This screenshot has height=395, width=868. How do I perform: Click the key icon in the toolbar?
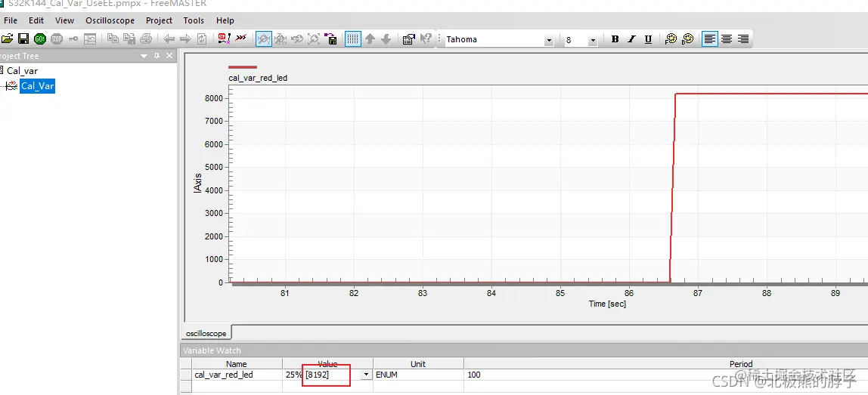73,39
